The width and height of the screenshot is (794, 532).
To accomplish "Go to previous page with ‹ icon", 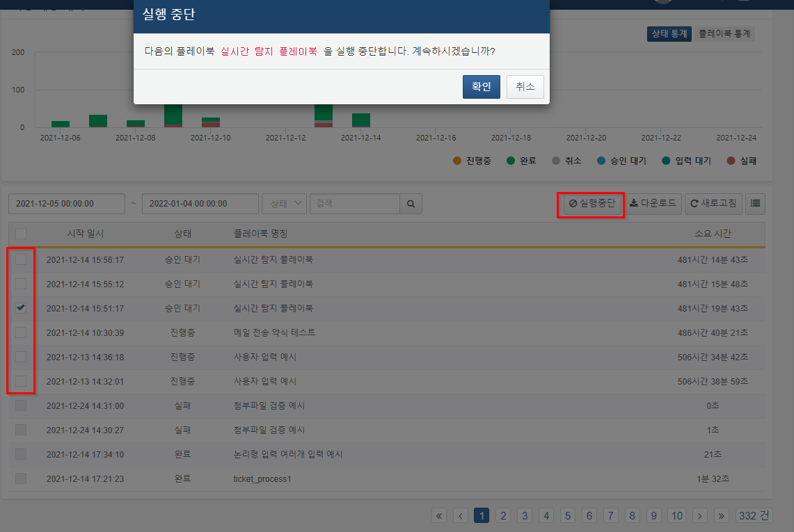I will (460, 515).
